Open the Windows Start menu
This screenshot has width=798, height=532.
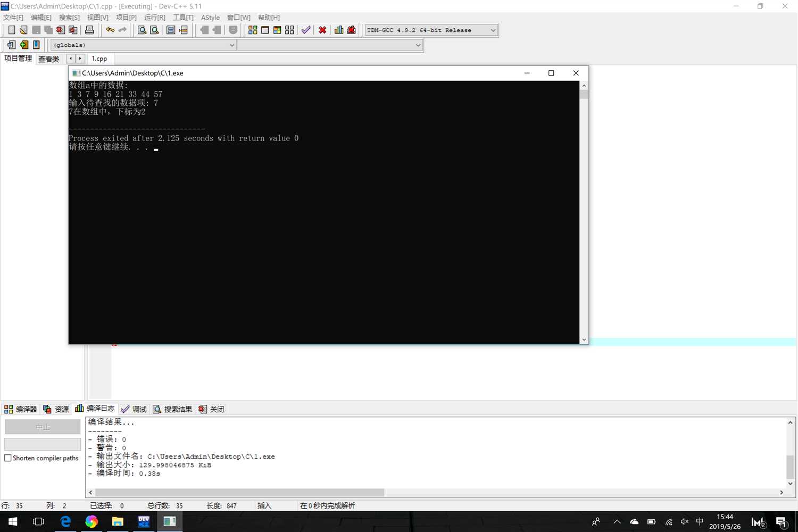click(13, 521)
